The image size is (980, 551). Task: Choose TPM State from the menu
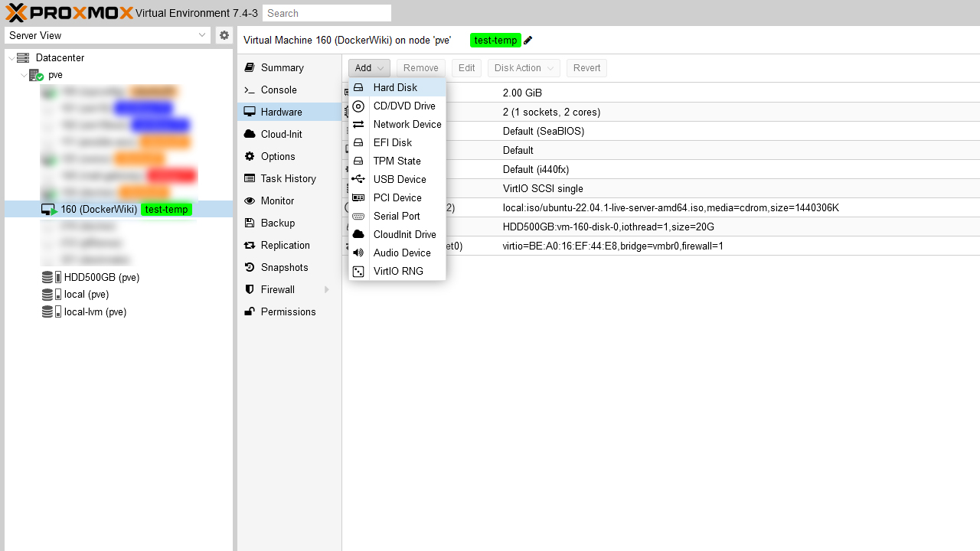[397, 161]
